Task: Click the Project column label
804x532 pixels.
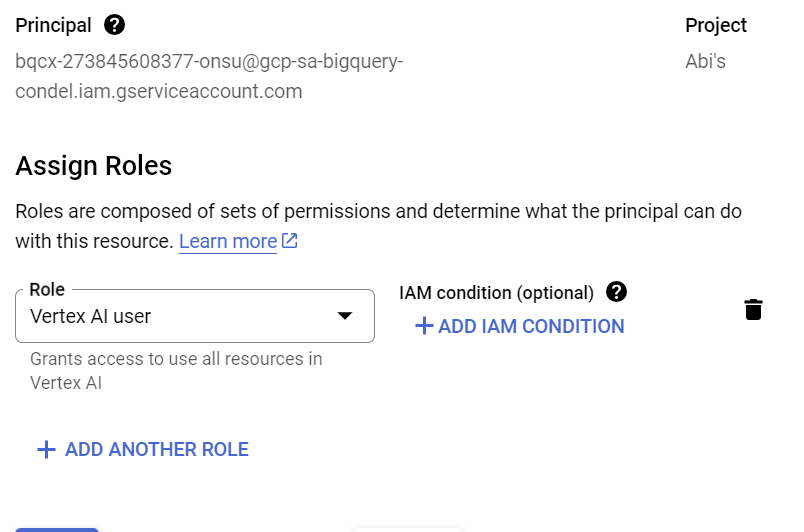Action: 716,26
